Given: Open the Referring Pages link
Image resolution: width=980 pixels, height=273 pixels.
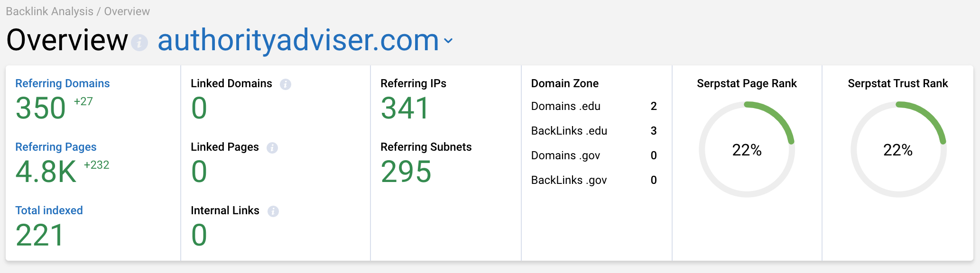Looking at the screenshot, I should tap(55, 147).
